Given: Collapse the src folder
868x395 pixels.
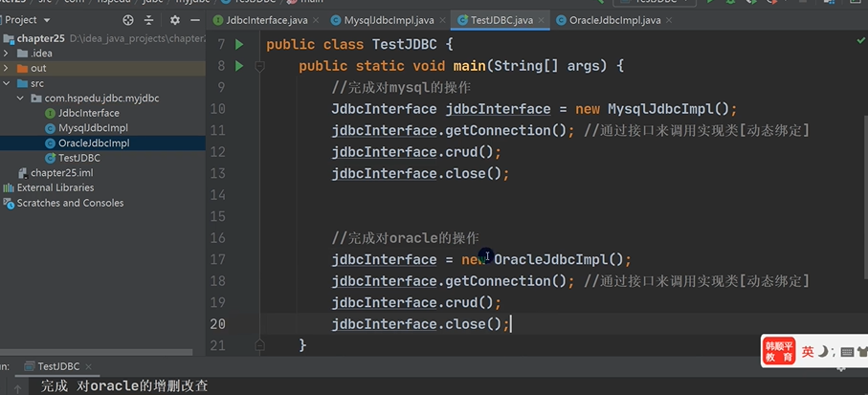Looking at the screenshot, I should 6,83.
